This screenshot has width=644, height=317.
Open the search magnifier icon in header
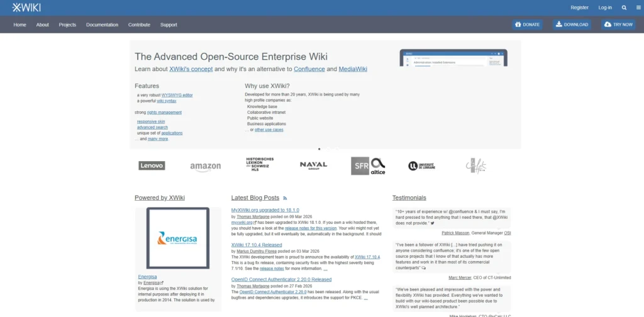tap(625, 8)
